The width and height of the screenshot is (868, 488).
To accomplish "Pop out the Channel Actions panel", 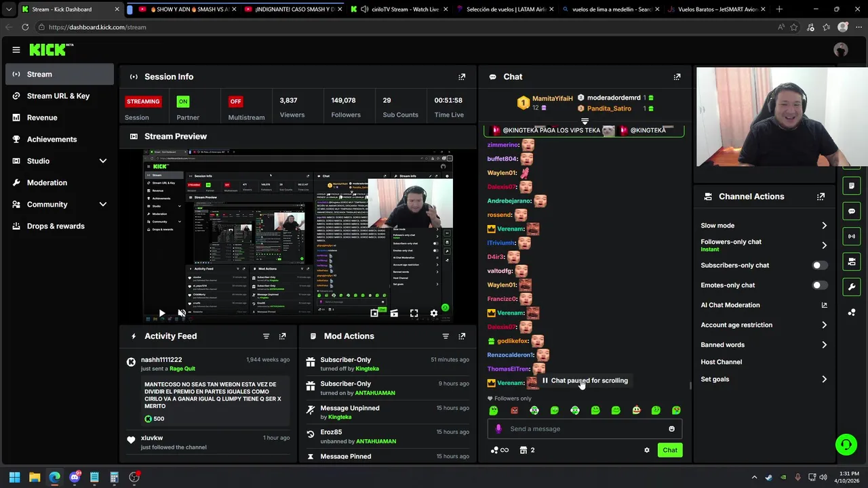I will (821, 197).
